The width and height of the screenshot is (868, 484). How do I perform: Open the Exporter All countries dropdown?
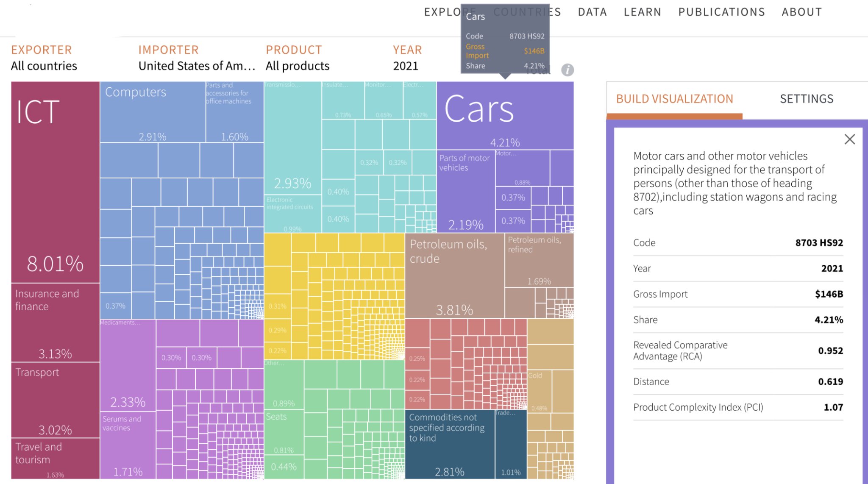point(44,66)
